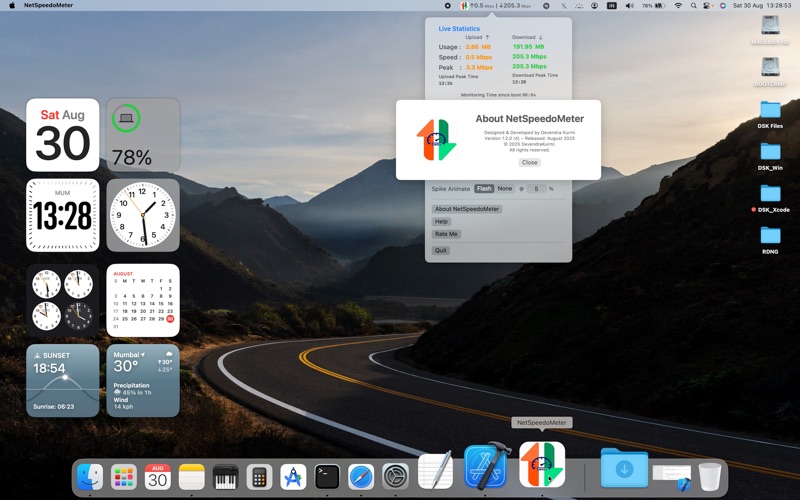Click the NetSpeedoMeter speed status item in menu bar
Image resolution: width=800 pixels, height=500 pixels.
[496, 6]
